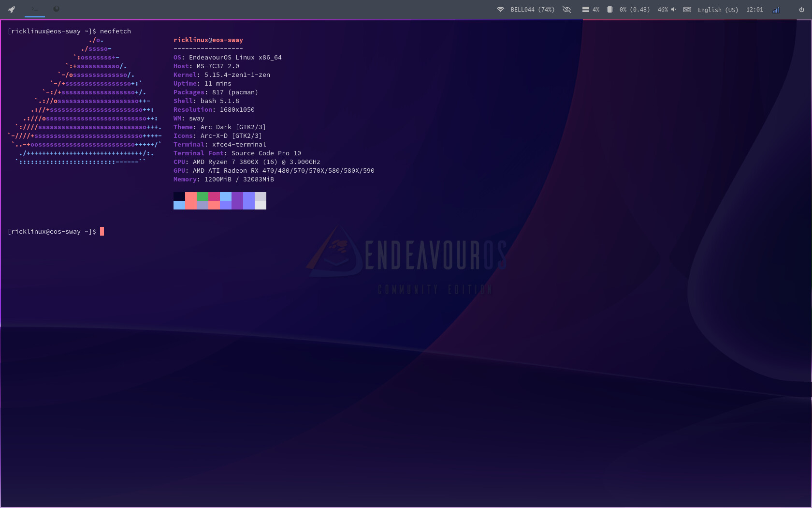The height and width of the screenshot is (508, 812).
Task: Click the EndeavourOS ASCII logo art
Action: pyautogui.click(x=85, y=101)
